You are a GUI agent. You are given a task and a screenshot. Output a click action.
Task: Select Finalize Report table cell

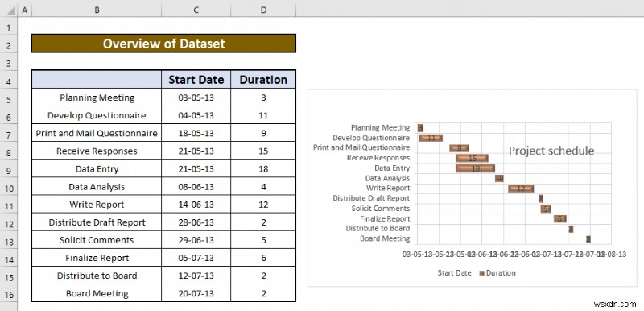pos(97,258)
